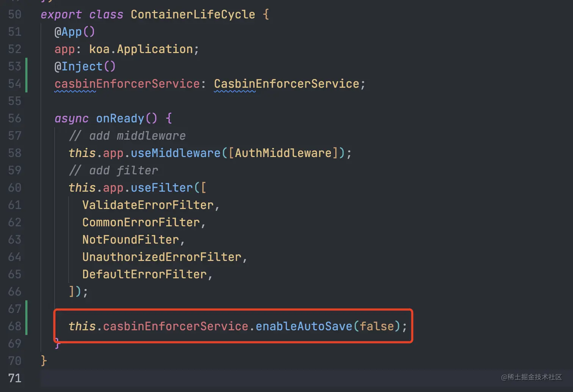This screenshot has height=392, width=573.
Task: Click the green change marker beside line 54
Action: 26,75
